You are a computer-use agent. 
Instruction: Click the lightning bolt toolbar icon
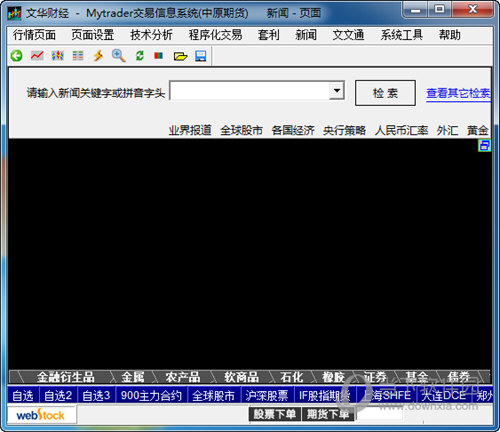pyautogui.click(x=98, y=56)
